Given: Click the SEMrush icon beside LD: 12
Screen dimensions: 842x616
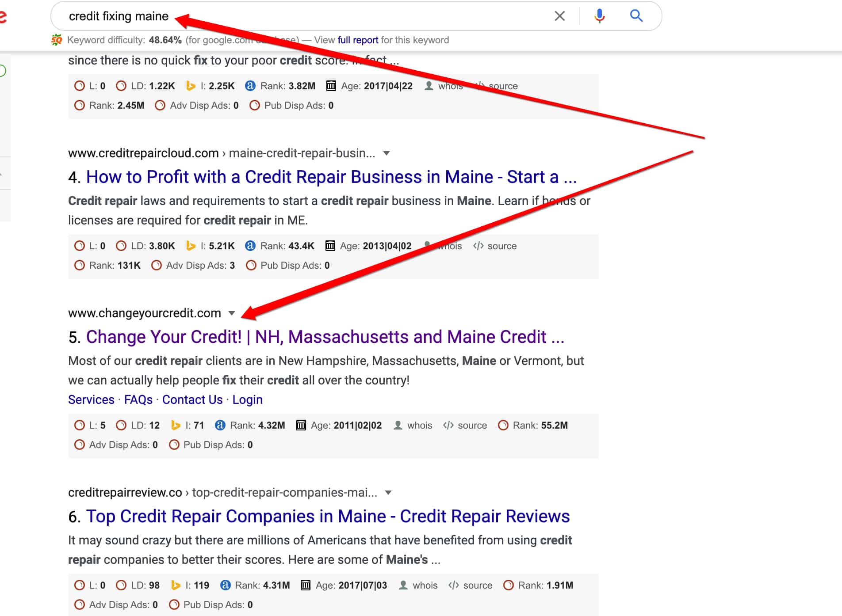Looking at the screenshot, I should tap(121, 426).
